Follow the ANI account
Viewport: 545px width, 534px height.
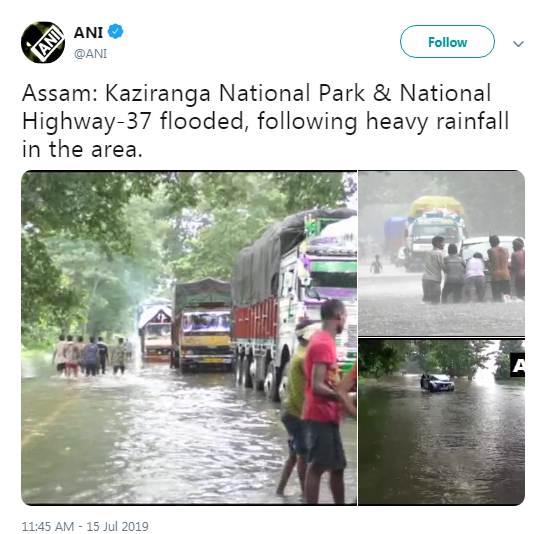447,42
